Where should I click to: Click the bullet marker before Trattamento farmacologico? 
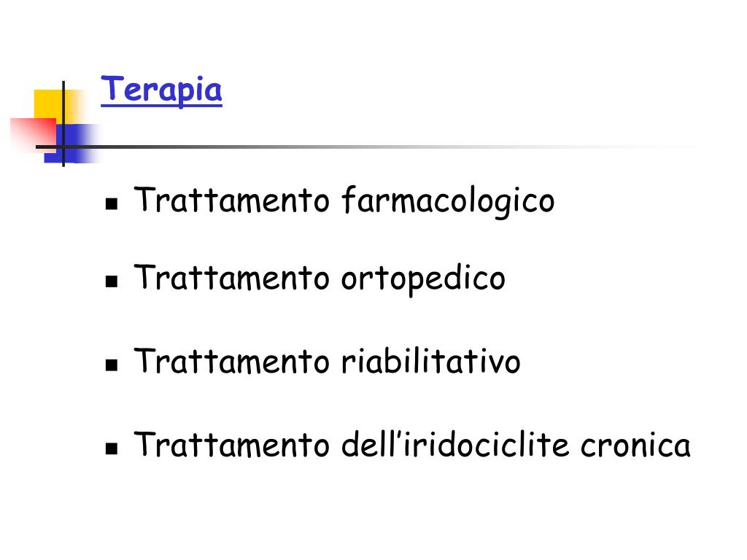112,204
